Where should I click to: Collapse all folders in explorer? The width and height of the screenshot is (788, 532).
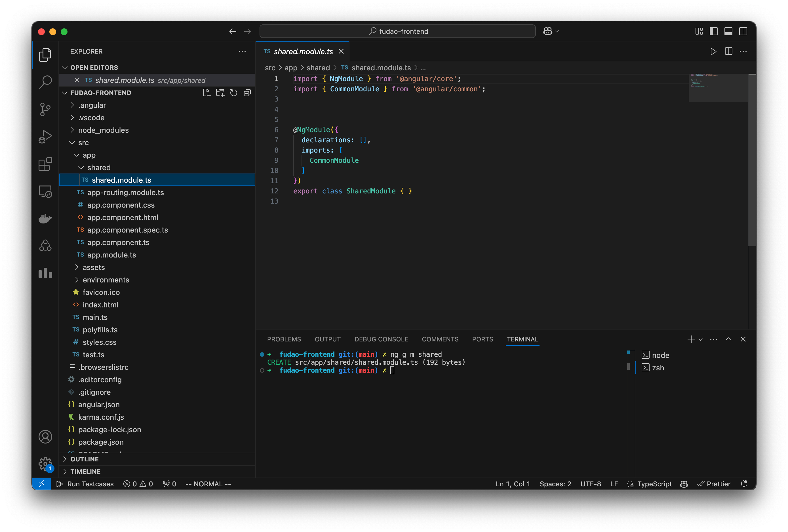click(x=247, y=93)
